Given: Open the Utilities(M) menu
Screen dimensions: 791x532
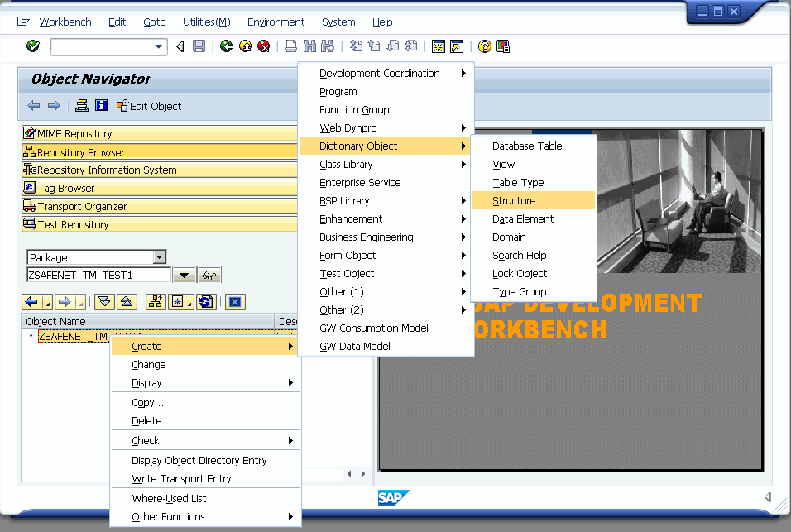Looking at the screenshot, I should click(x=206, y=22).
